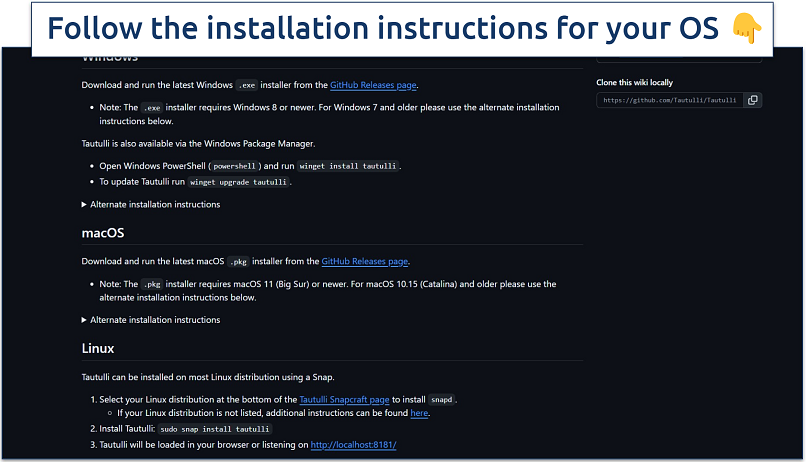Open the http://localhost:8181/ link
This screenshot has height=462, width=806.
point(353,444)
